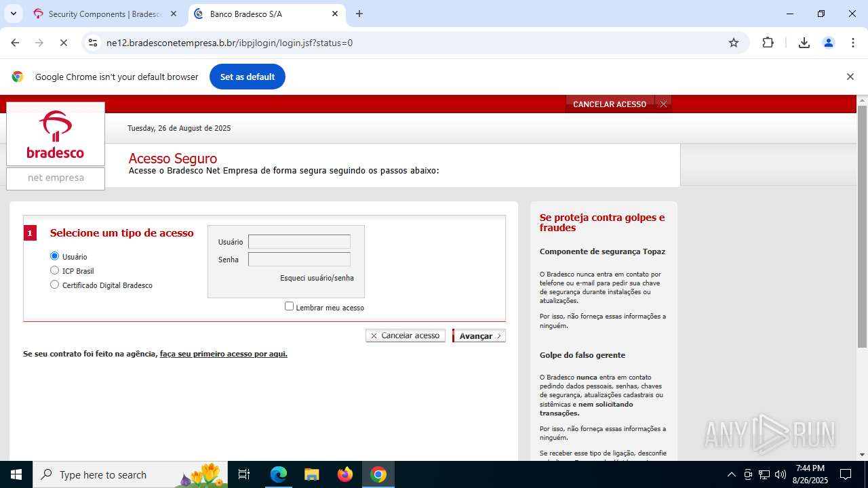Close the Banco Bradesco S/A tab
This screenshot has height=488, width=868.
335,14
